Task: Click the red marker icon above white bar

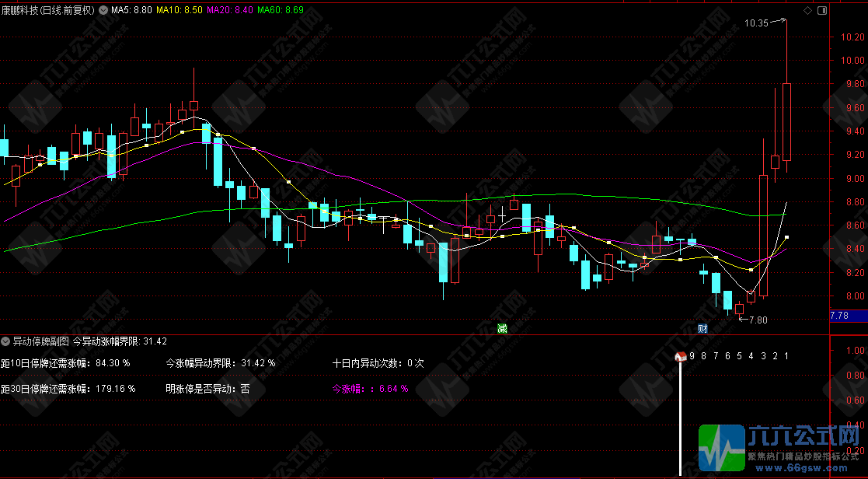Action: pyautogui.click(x=681, y=357)
